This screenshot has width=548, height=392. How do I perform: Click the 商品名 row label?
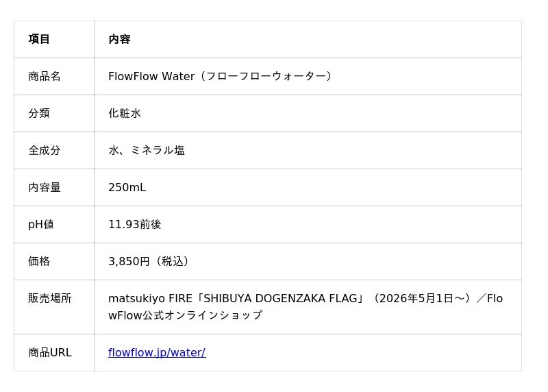[x=45, y=77]
